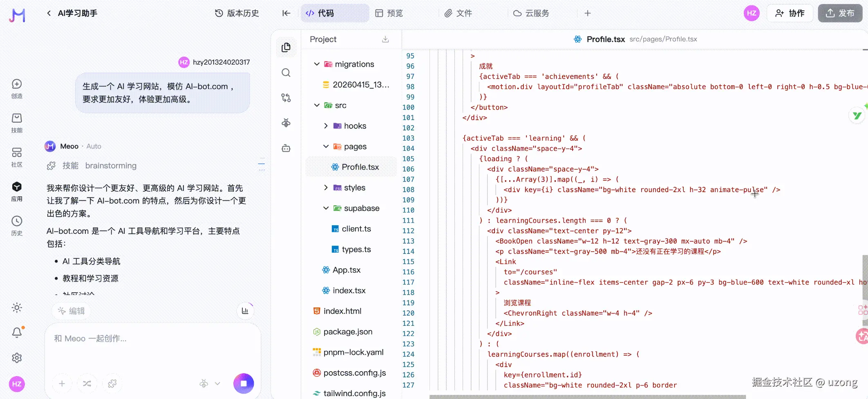
Task: Open the robot icon in code sidebar
Action: pos(286,148)
